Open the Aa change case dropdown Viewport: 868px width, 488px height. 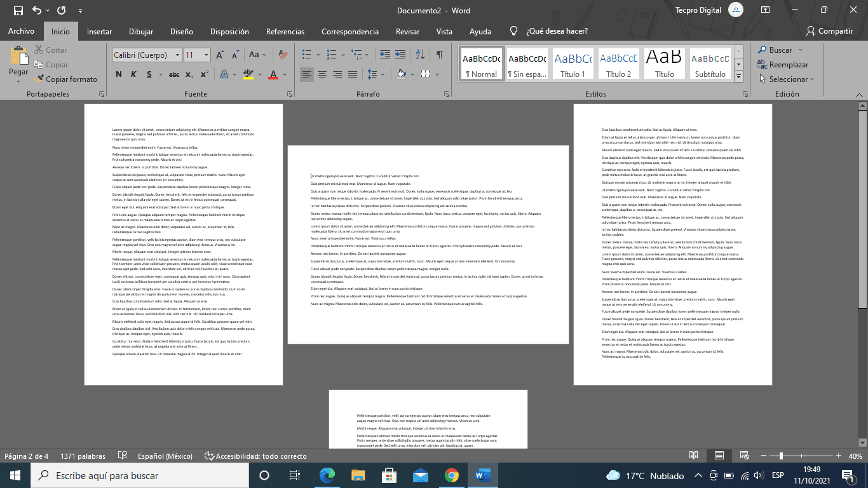pyautogui.click(x=257, y=55)
